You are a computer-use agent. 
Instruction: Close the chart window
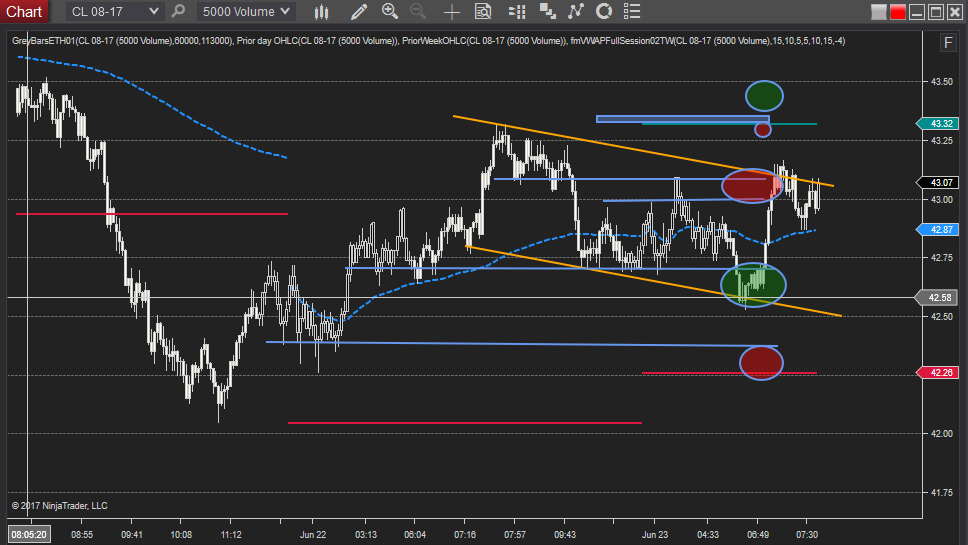pyautogui.click(x=955, y=12)
